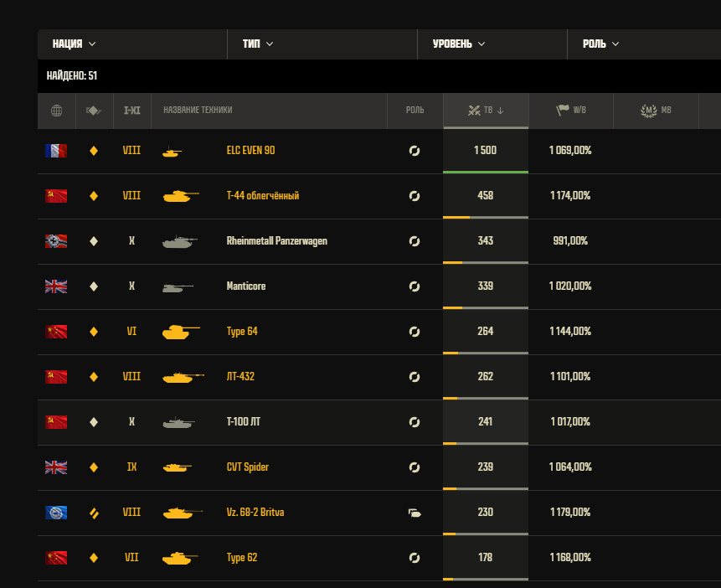Sort by РОЛЬ column header
Image resolution: width=721 pixels, height=588 pixels.
point(415,110)
